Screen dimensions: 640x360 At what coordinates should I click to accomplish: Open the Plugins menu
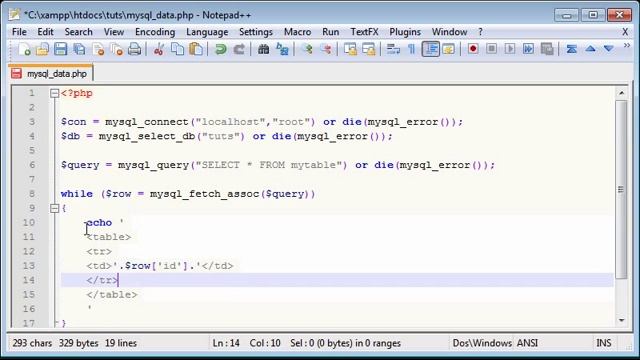pos(405,32)
